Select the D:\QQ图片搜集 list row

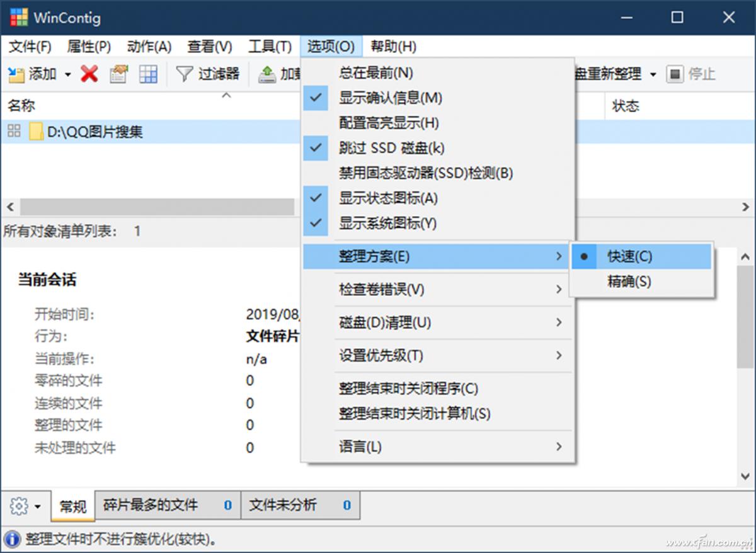[377, 132]
